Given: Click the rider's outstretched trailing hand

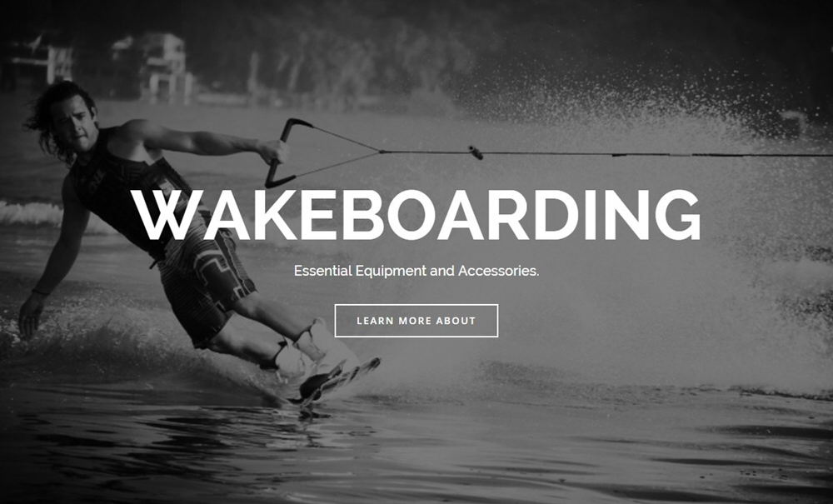Looking at the screenshot, I should [x=31, y=314].
